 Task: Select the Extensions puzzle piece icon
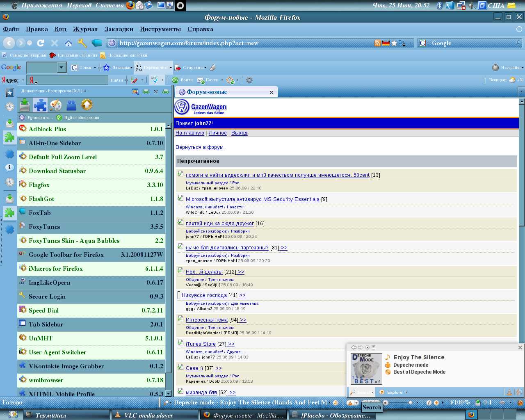click(40, 105)
